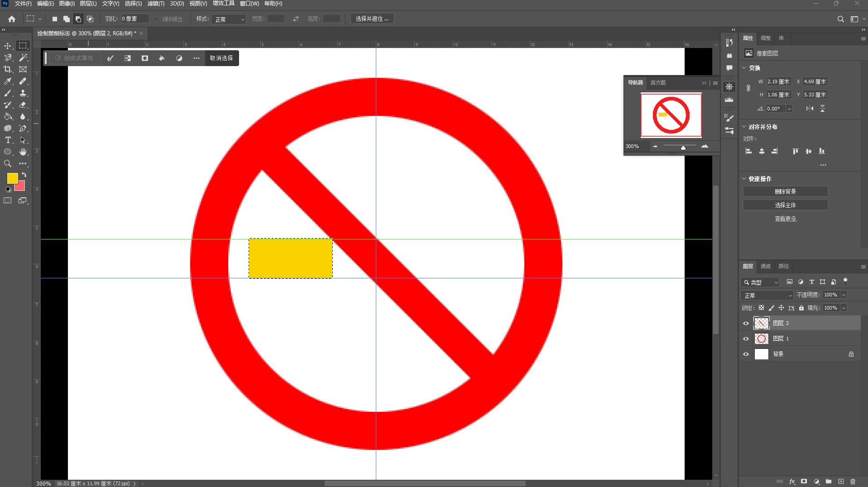The height and width of the screenshot is (487, 868).
Task: Toggle the width-height link constraint
Action: [x=748, y=88]
